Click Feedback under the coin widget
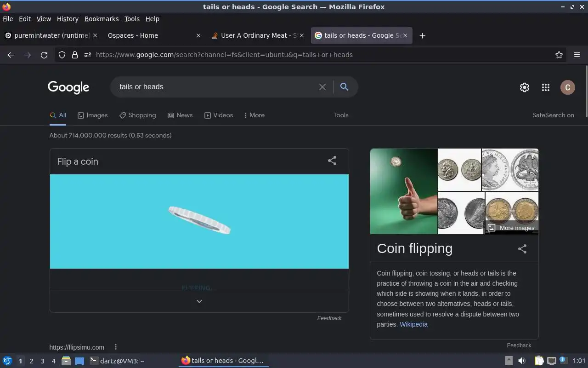The image size is (588, 368). [329, 318]
